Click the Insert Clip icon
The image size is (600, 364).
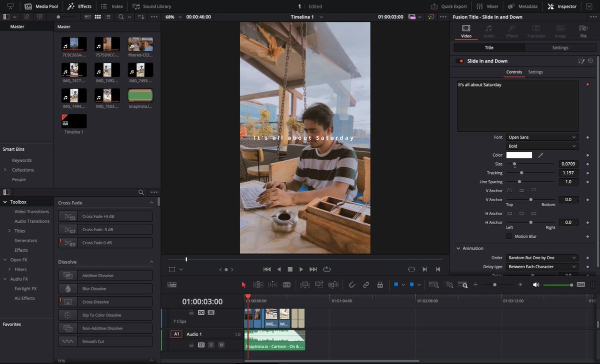(x=304, y=285)
